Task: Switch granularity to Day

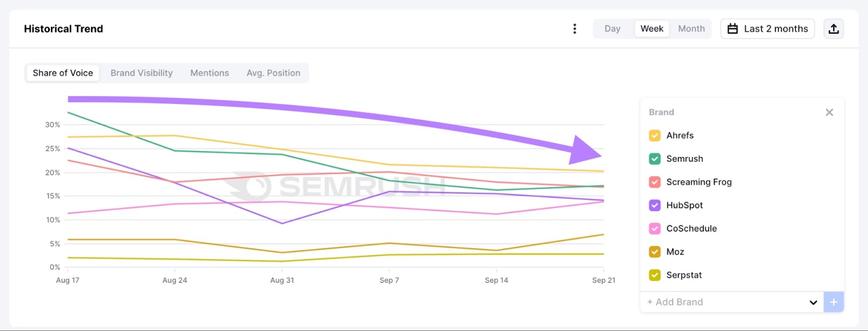Action: tap(612, 29)
